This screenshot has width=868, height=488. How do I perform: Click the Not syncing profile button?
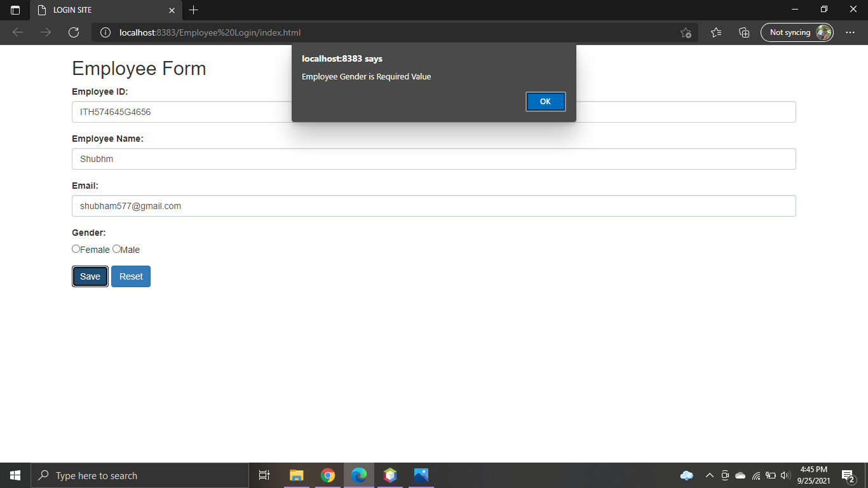797,32
